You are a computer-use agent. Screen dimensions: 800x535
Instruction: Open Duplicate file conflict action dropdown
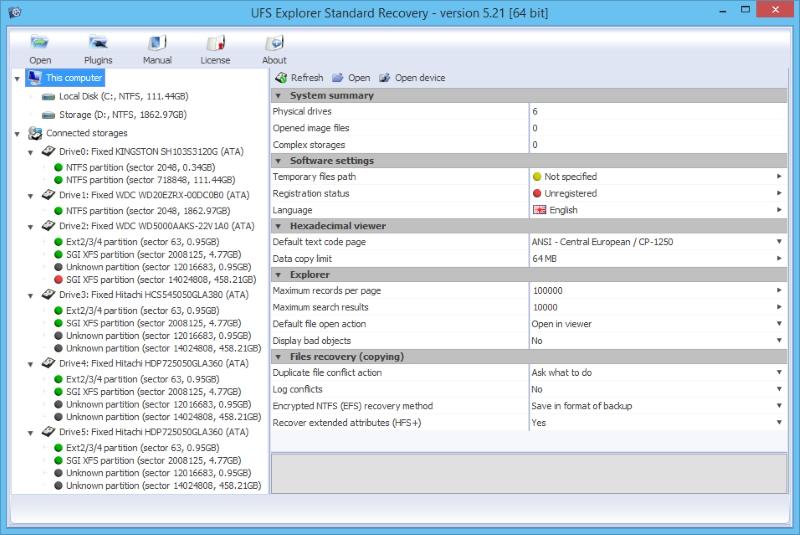tap(779, 372)
